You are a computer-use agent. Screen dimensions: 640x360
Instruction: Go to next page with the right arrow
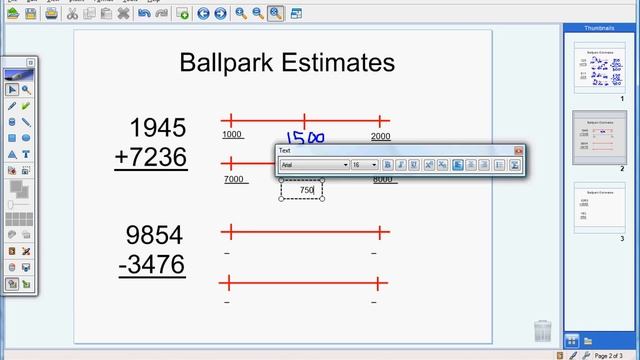[x=220, y=13]
